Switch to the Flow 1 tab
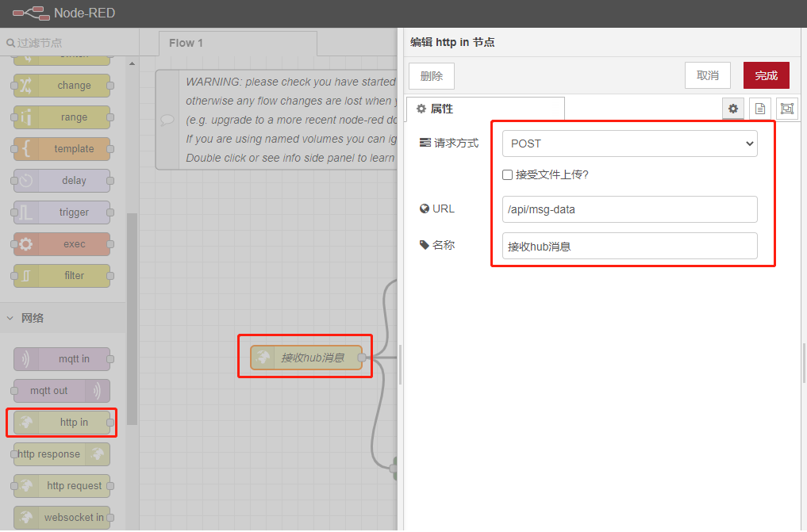Image resolution: width=807 pixels, height=532 pixels. tap(238, 43)
